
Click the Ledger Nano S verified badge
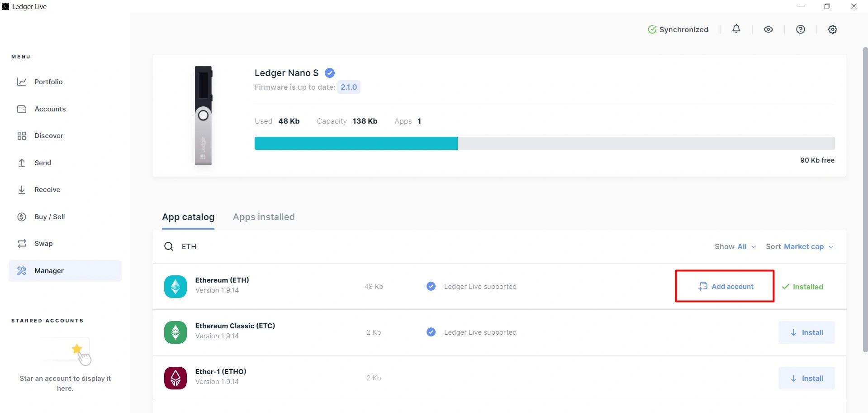pos(330,73)
